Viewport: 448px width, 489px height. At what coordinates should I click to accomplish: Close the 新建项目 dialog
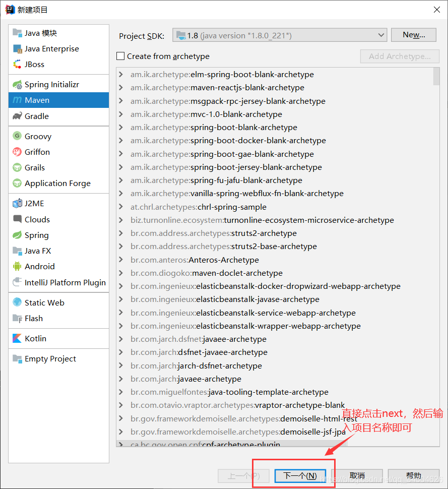pyautogui.click(x=437, y=10)
